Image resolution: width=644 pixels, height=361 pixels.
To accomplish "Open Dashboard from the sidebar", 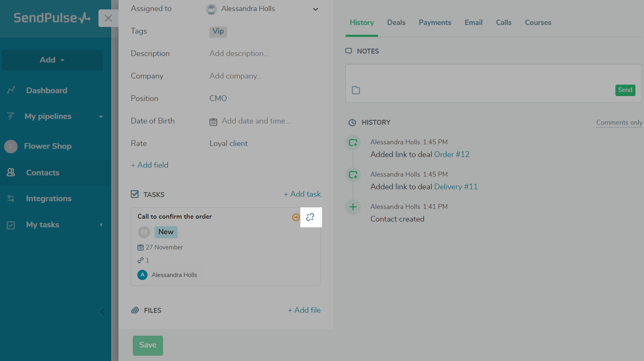I will (47, 90).
